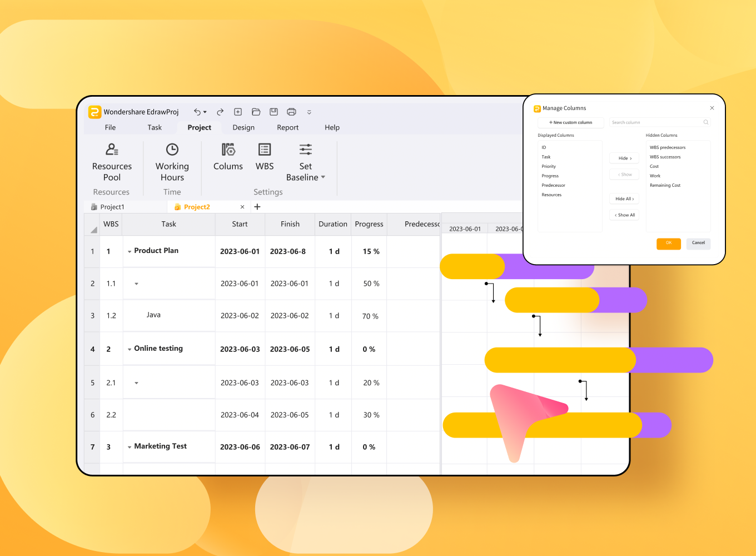Image resolution: width=756 pixels, height=556 pixels.
Task: Click the Set Baseline sliders icon
Action: 306,149
